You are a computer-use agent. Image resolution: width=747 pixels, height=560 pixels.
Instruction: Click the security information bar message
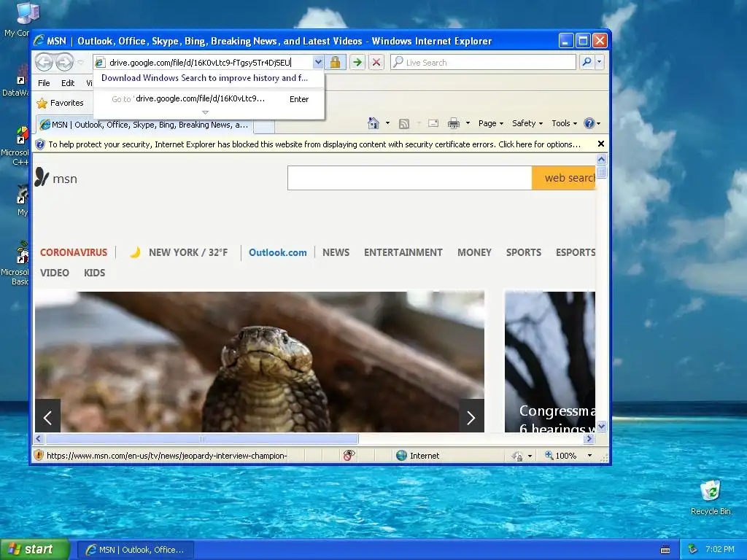point(314,144)
